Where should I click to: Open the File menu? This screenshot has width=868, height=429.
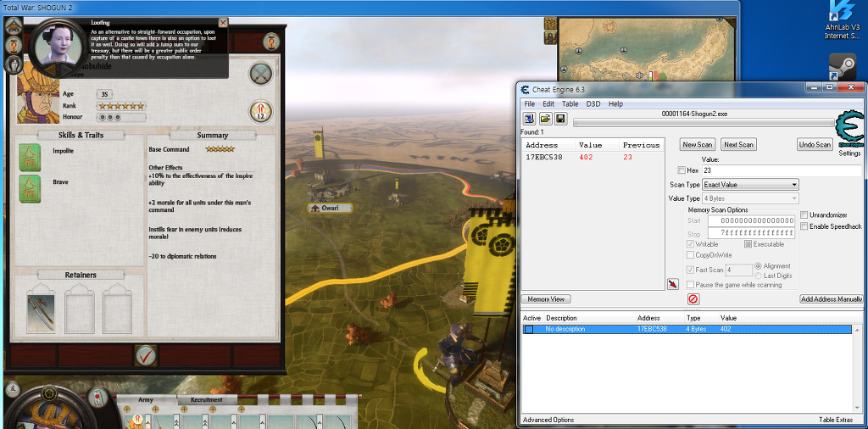(x=529, y=103)
